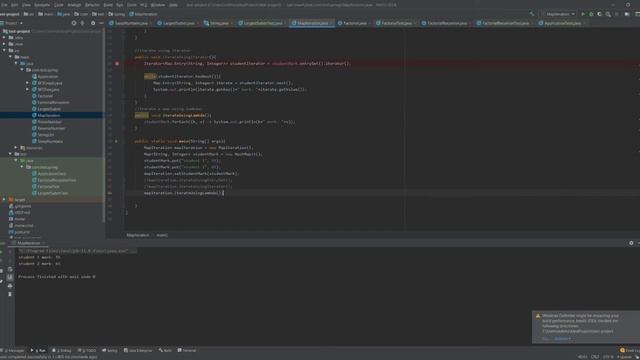640x360 pixels.
Task: Expand the .mvn folder node
Action: tap(4, 44)
